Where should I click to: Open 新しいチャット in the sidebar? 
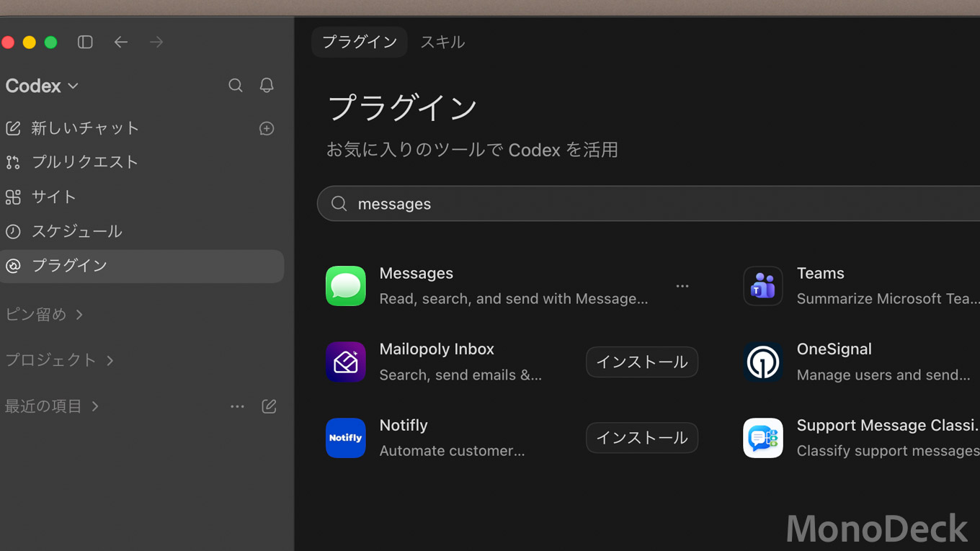(142, 128)
